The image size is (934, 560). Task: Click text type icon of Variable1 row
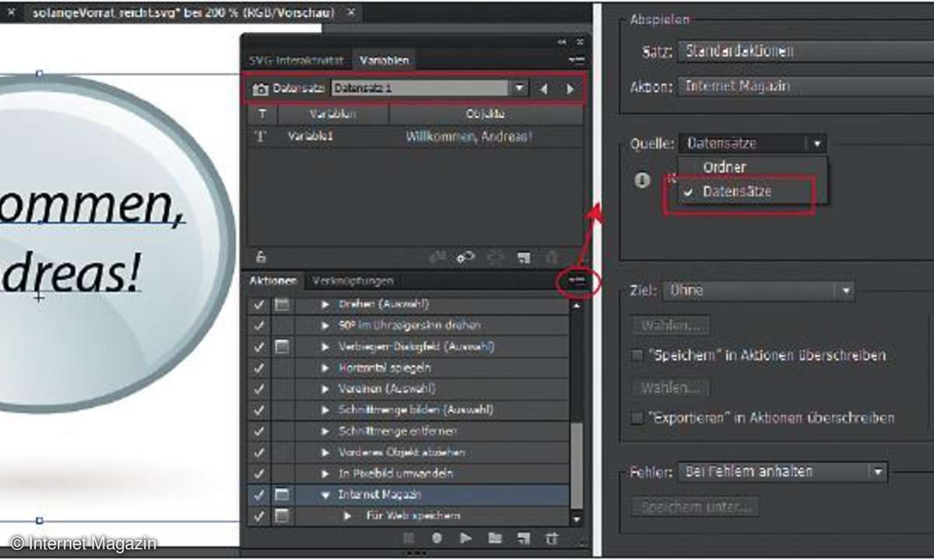(262, 136)
